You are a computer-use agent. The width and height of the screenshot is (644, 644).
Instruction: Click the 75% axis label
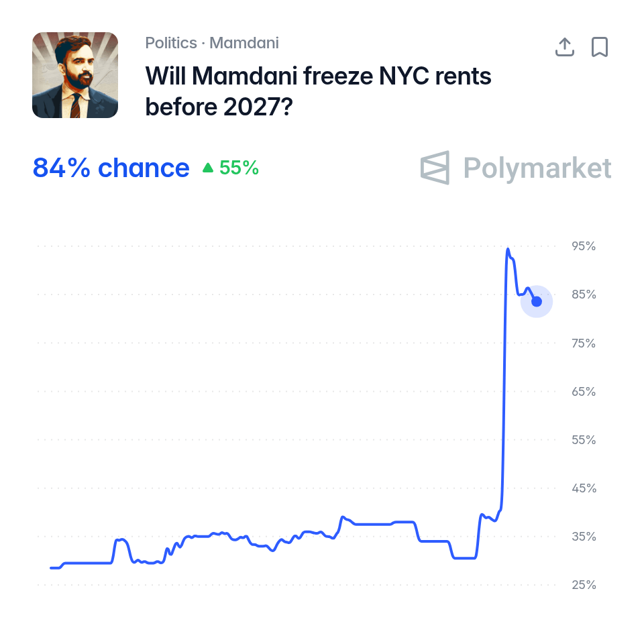(x=584, y=343)
